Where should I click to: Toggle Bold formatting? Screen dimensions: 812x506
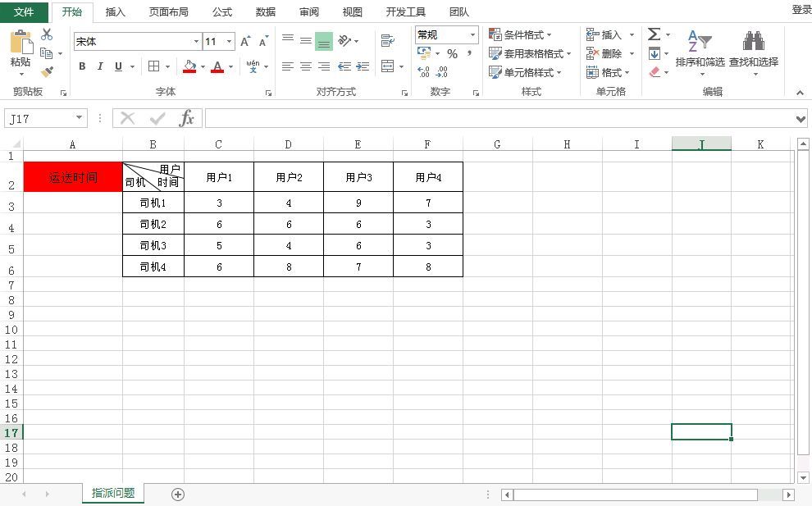(x=82, y=66)
